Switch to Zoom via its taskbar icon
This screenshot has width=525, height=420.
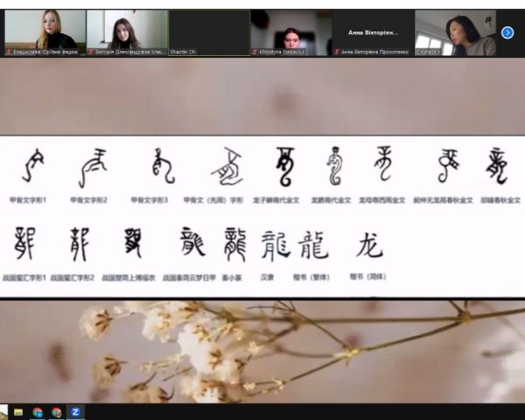(x=76, y=412)
